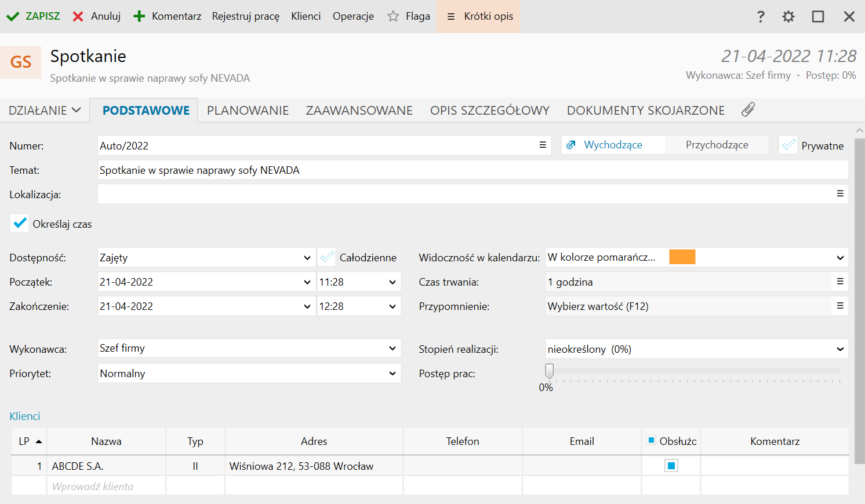Click the vertical scrollbar

coord(860,301)
